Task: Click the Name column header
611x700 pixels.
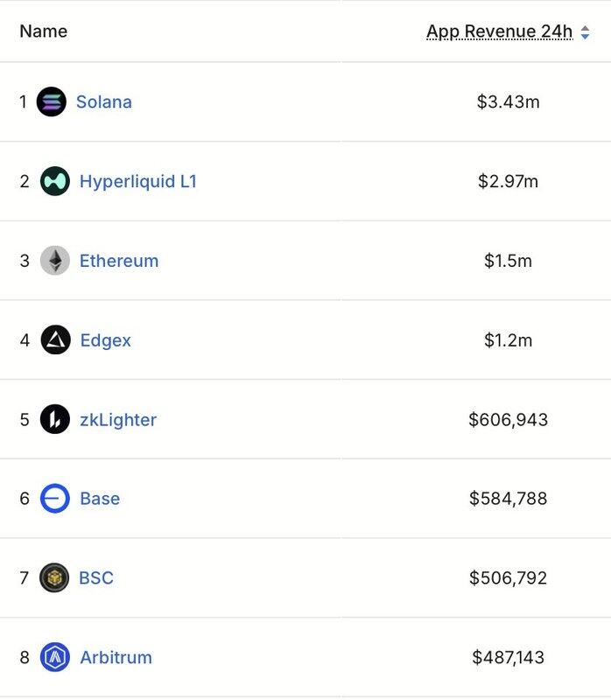Action: point(43,31)
